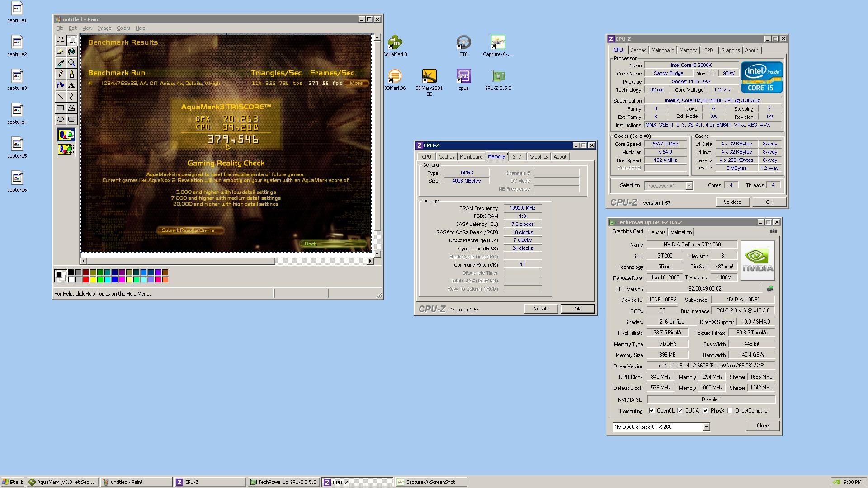Expand the NVIDIA GeForce GTX 260 card dropdown
The height and width of the screenshot is (488, 868).
[706, 427]
